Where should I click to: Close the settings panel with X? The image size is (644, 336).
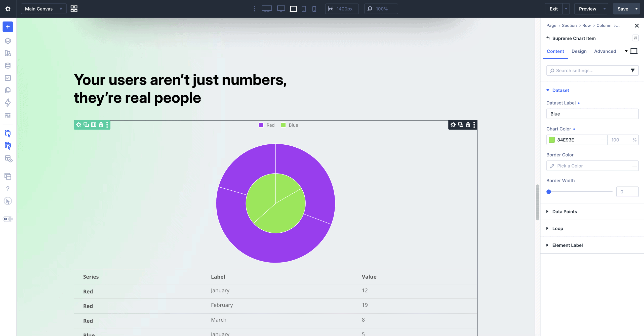637,25
